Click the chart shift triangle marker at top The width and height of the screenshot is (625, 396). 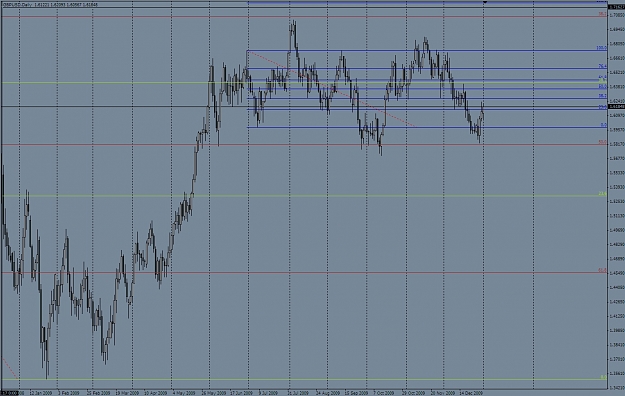pos(485,2)
